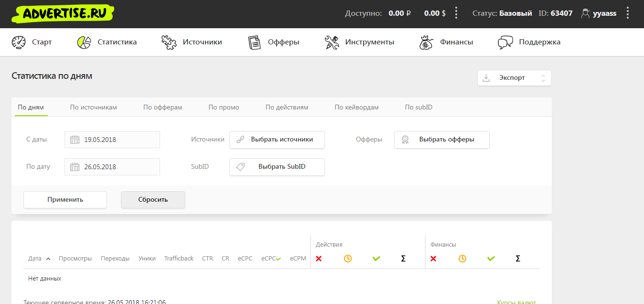This screenshot has height=304, width=644.
Task: Click the Поддержка chat bubbles icon
Action: (x=505, y=43)
